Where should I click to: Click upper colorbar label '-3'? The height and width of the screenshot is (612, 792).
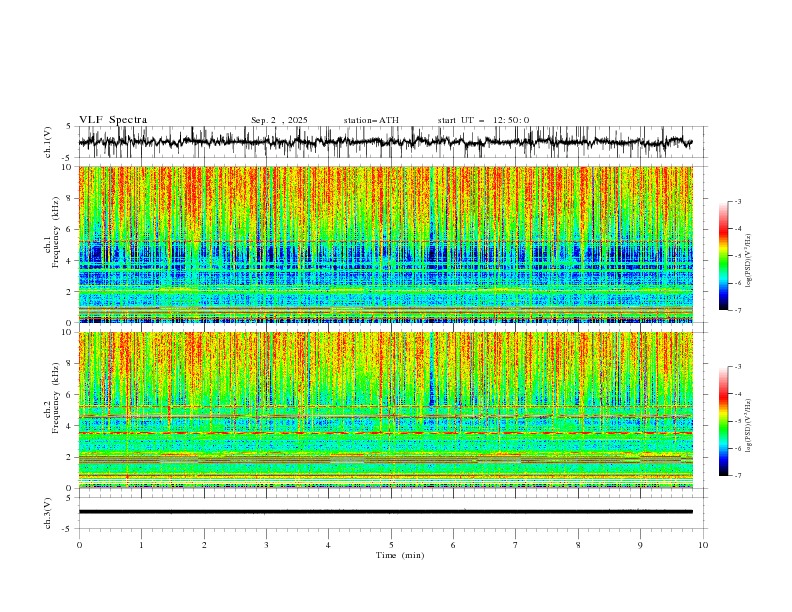pyautogui.click(x=737, y=201)
